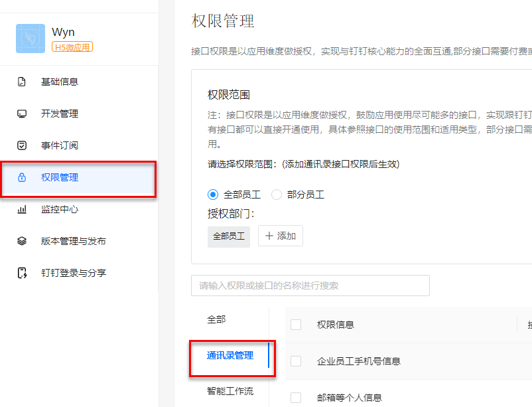Click the 版本管理与发布 layers icon
This screenshot has width=532, height=407.
pyautogui.click(x=22, y=241)
